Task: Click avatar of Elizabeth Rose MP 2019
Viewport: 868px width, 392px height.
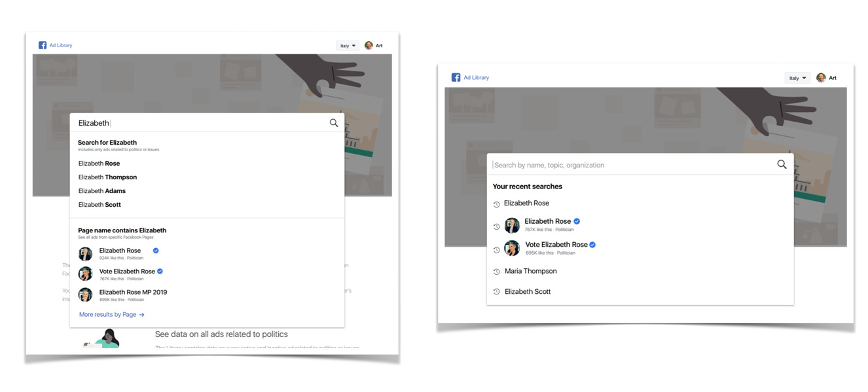Action: click(85, 294)
